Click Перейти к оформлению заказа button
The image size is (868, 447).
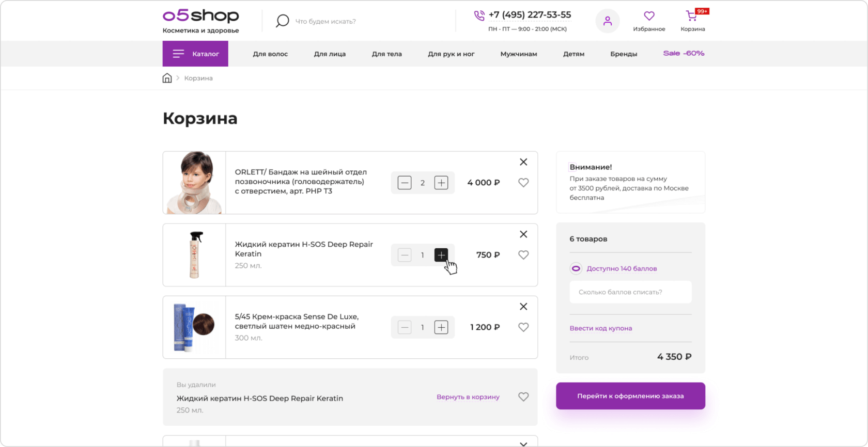(630, 396)
